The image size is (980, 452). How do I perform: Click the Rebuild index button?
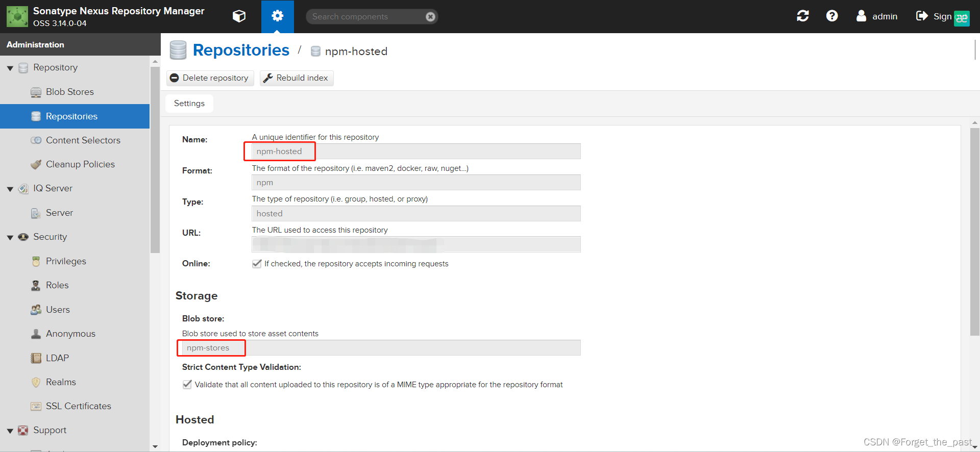(297, 78)
